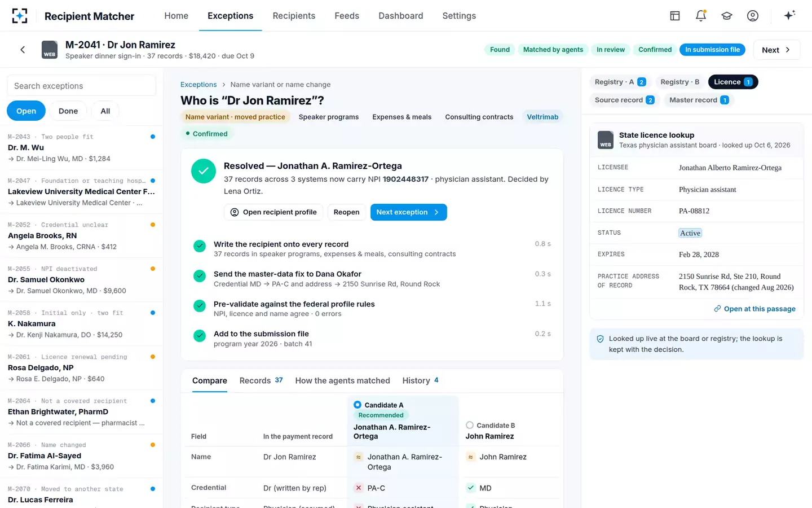The width and height of the screenshot is (812, 508).
Task: Open at this passage link
Action: (x=754, y=309)
